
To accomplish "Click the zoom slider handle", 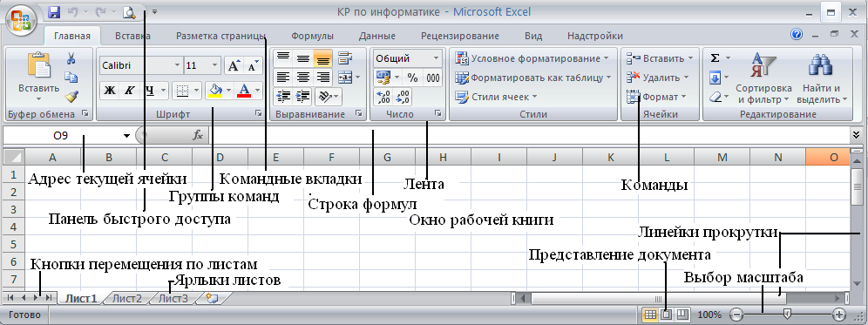I will 787,315.
